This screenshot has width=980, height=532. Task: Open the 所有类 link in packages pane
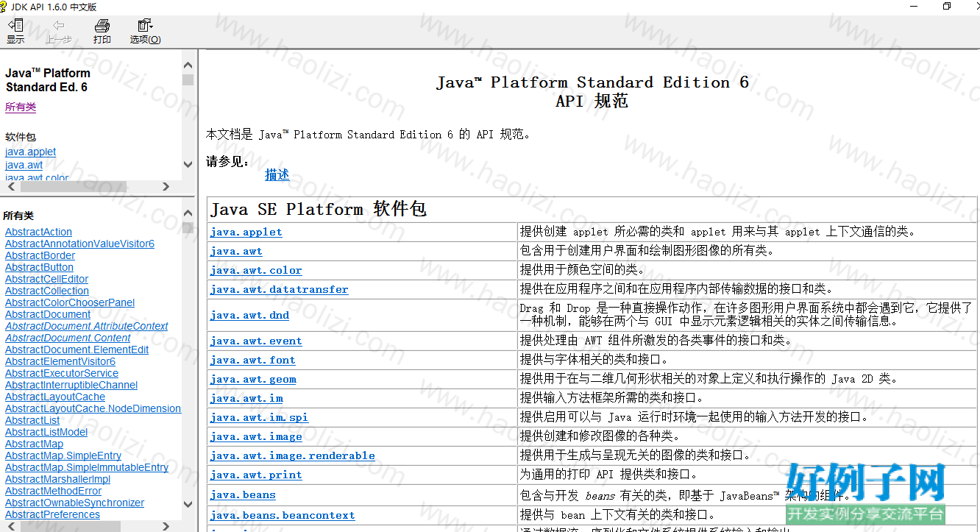(x=21, y=107)
